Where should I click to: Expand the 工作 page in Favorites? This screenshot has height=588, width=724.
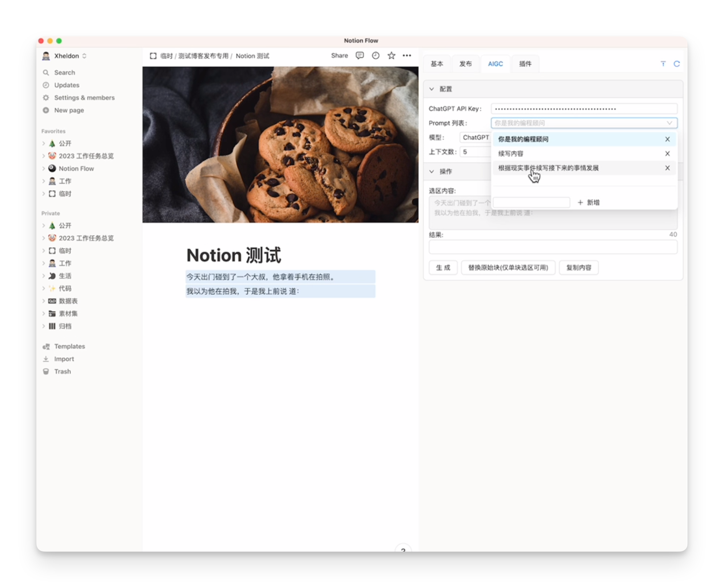(44, 181)
